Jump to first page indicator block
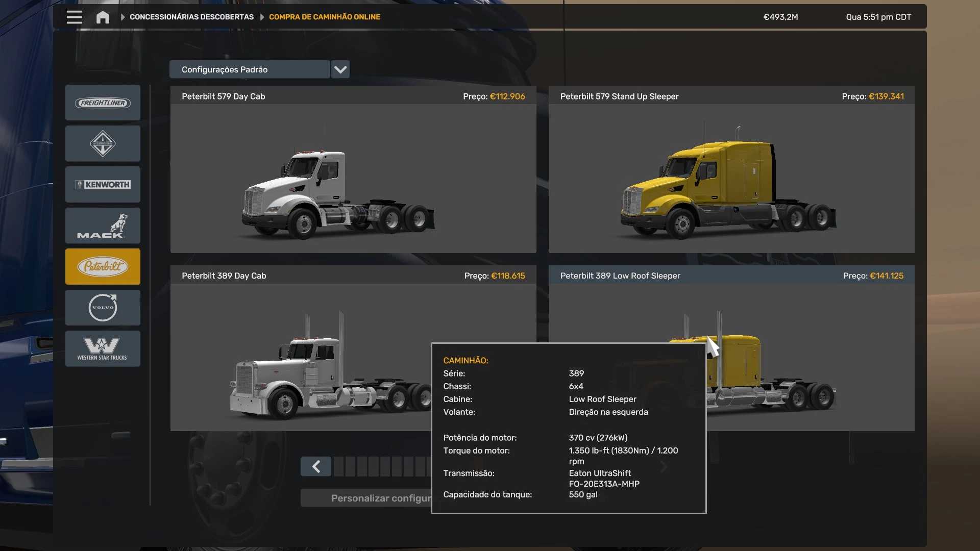980x551 pixels. click(x=338, y=466)
